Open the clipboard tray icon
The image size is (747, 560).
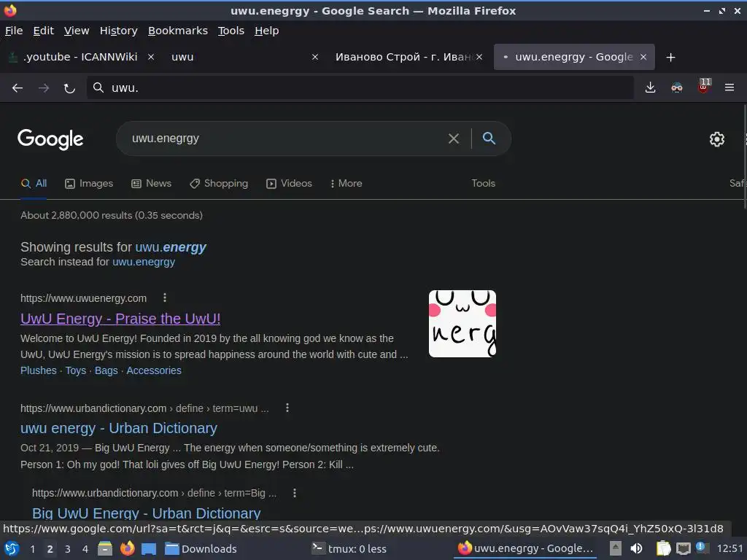pos(662,548)
